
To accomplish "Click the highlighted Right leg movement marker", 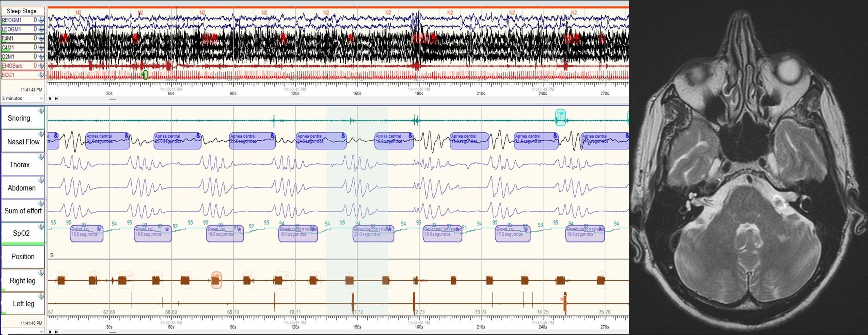I will tap(216, 280).
